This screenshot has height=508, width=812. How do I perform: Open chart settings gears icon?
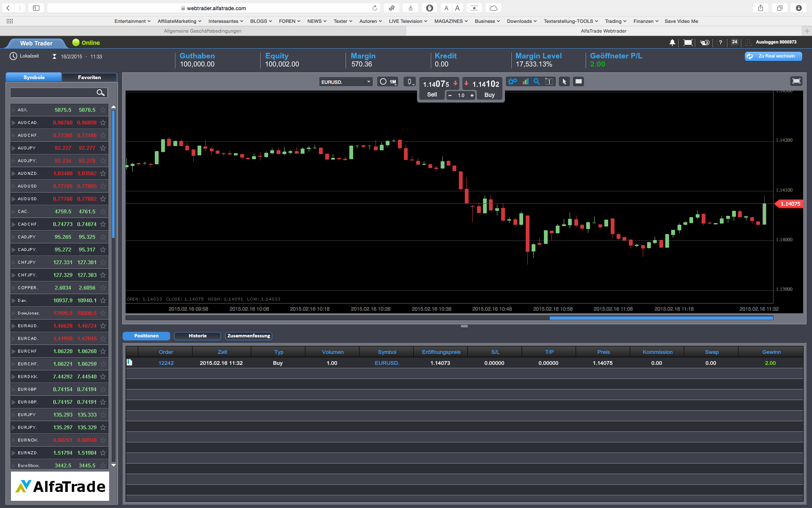513,82
